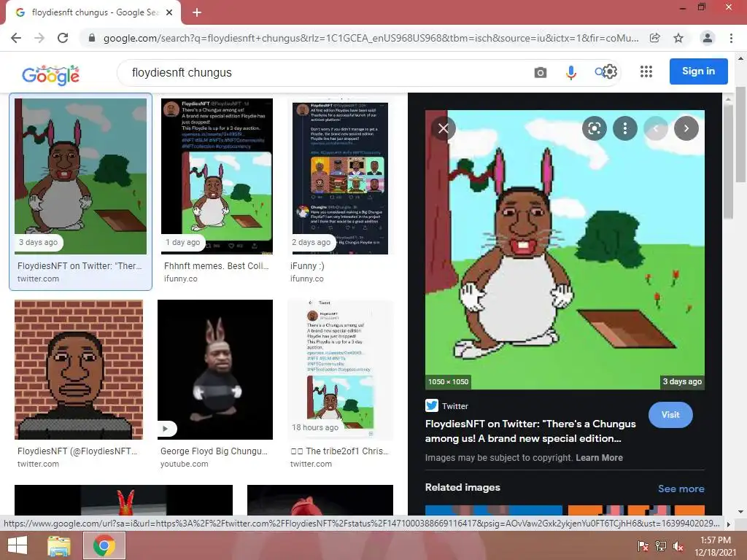This screenshot has height=560, width=747.
Task: Click the FloydiesNFT on Twitter result caption
Action: pos(80,265)
